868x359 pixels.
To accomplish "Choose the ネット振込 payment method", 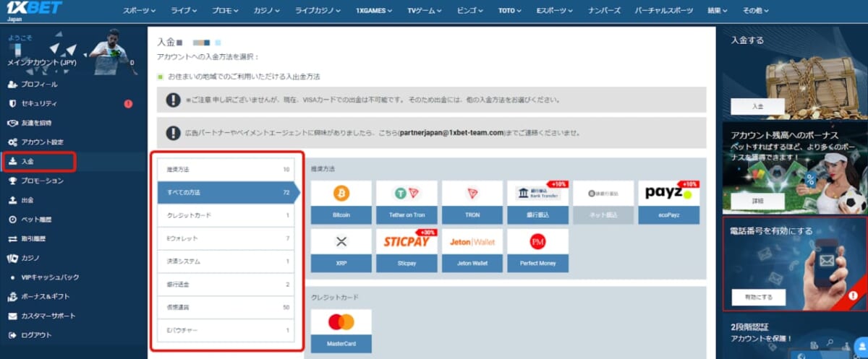I will point(603,202).
